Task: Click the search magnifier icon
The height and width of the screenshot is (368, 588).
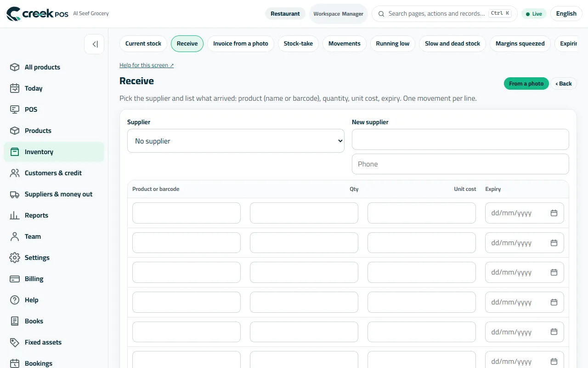Action: [381, 14]
